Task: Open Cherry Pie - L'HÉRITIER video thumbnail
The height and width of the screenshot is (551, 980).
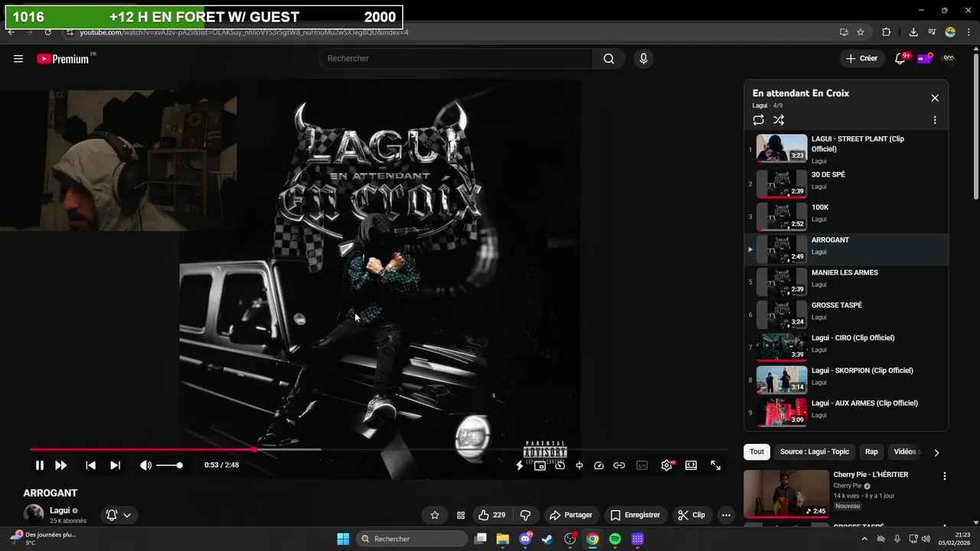Action: coord(786,494)
